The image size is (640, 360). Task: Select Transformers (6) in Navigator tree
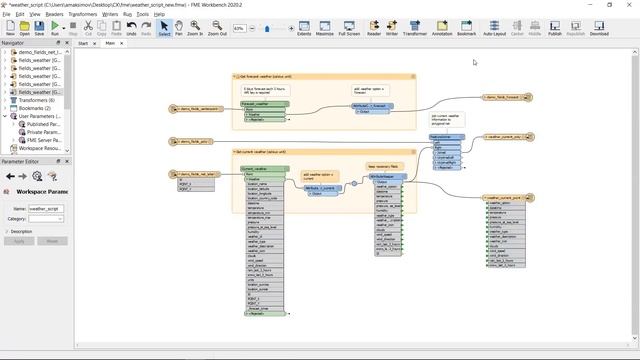36,100
